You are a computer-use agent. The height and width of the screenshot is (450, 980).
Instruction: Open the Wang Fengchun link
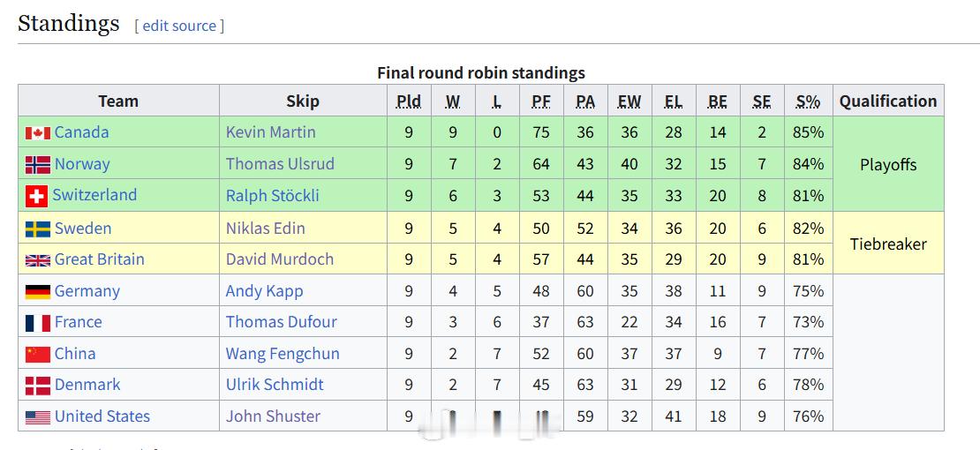tap(283, 354)
